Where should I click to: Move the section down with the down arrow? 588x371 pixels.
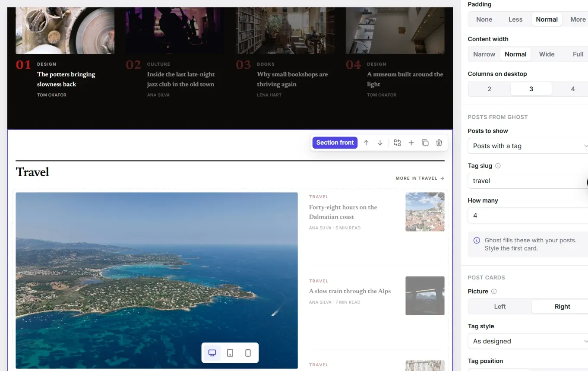point(380,143)
